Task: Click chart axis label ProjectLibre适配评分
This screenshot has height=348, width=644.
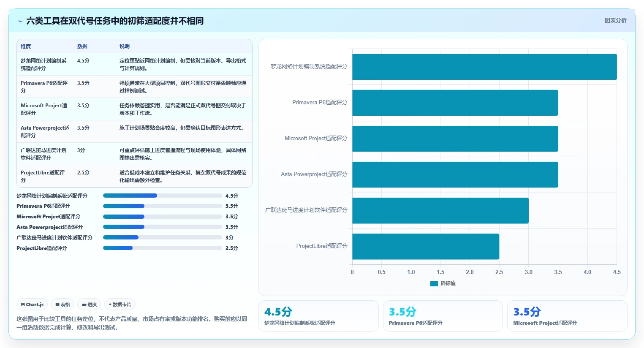Action: tap(322, 246)
